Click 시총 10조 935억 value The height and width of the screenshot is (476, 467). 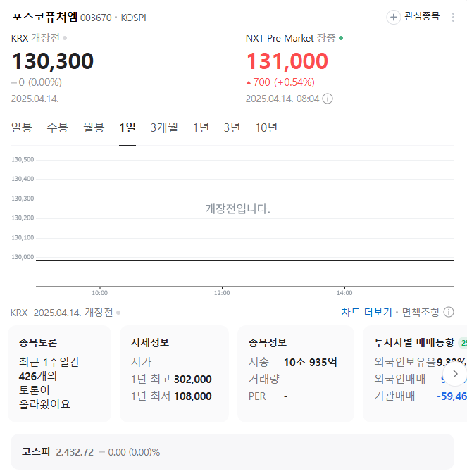pos(311,362)
